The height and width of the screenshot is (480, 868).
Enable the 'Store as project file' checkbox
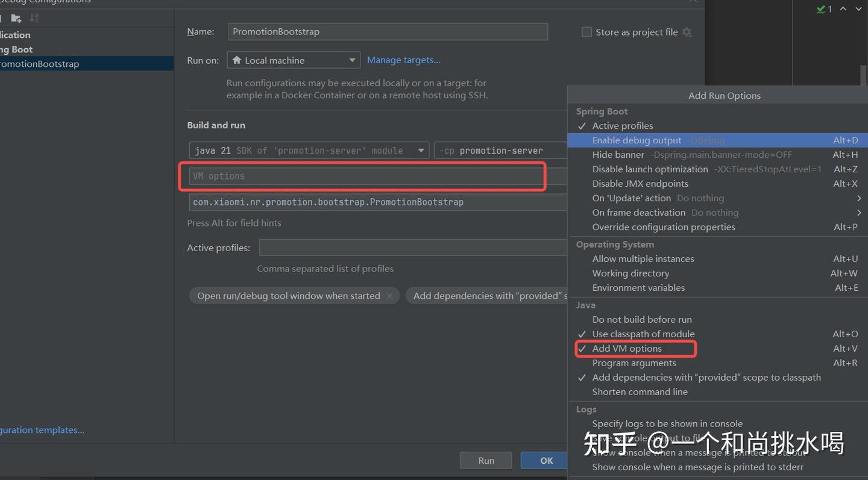point(587,32)
